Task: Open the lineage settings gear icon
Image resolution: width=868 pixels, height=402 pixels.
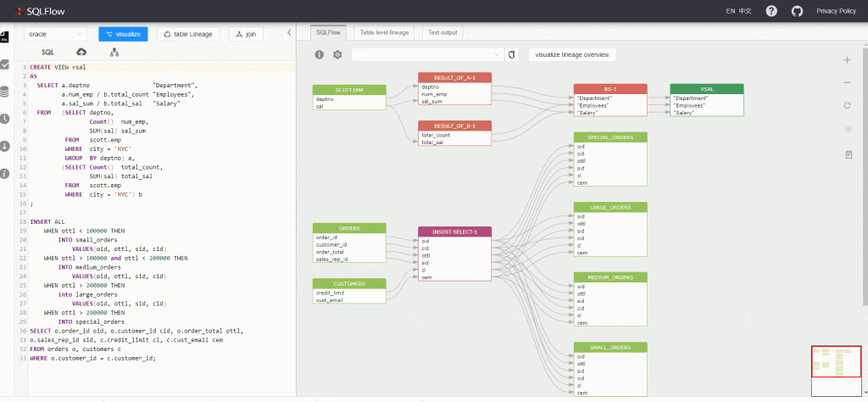Action: coord(337,54)
